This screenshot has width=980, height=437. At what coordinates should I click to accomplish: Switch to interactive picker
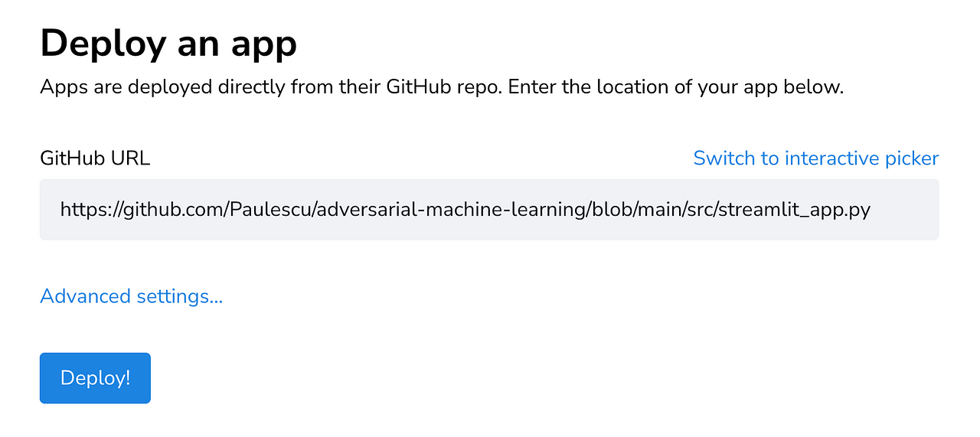click(815, 158)
